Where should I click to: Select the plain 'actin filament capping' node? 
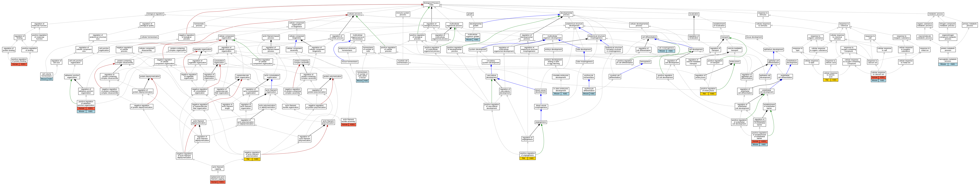tap(218, 168)
